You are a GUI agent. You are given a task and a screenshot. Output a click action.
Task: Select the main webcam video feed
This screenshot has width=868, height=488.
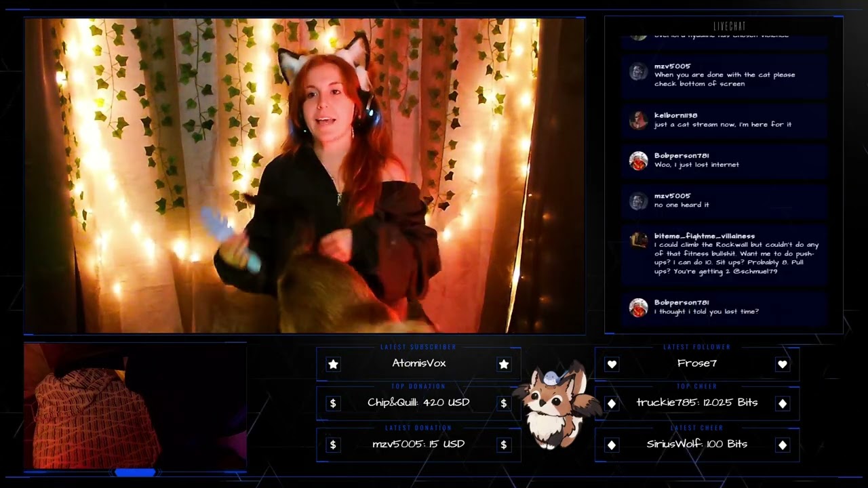click(304, 176)
